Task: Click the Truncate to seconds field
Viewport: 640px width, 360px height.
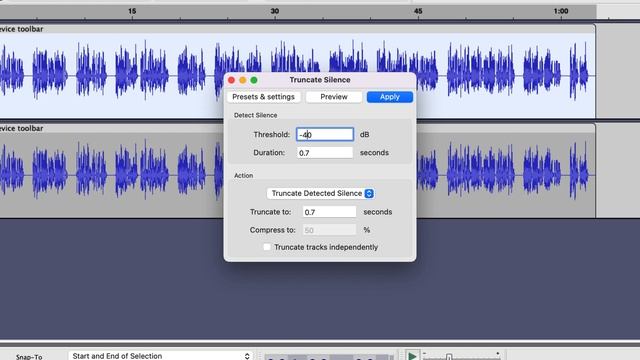Action: point(329,212)
